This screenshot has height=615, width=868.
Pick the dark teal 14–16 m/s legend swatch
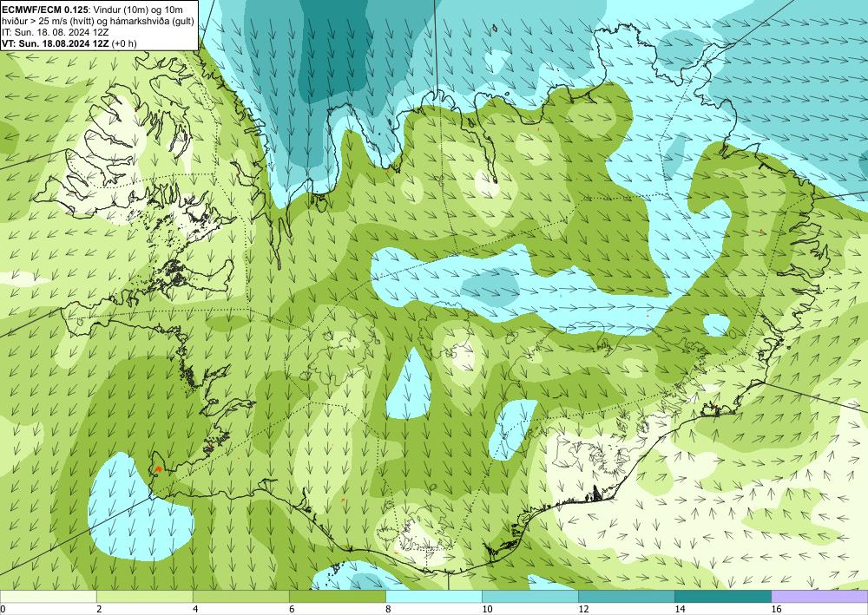(x=722, y=596)
